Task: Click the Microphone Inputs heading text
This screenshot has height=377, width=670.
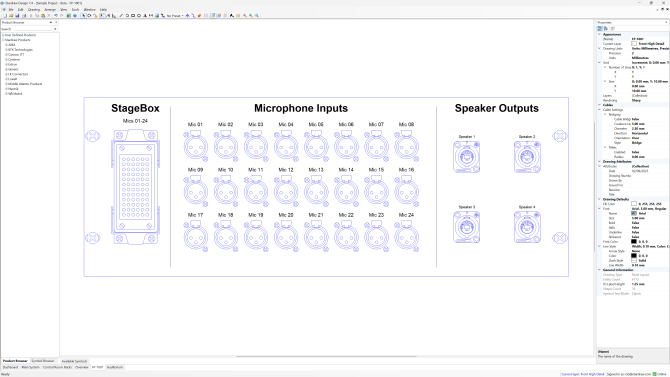Action: pyautogui.click(x=301, y=108)
